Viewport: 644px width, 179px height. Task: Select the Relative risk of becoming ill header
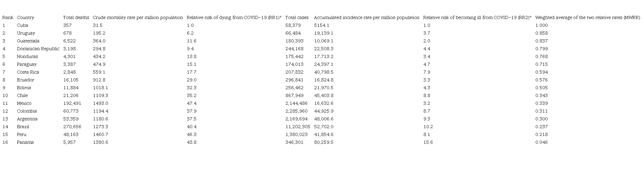477,17
